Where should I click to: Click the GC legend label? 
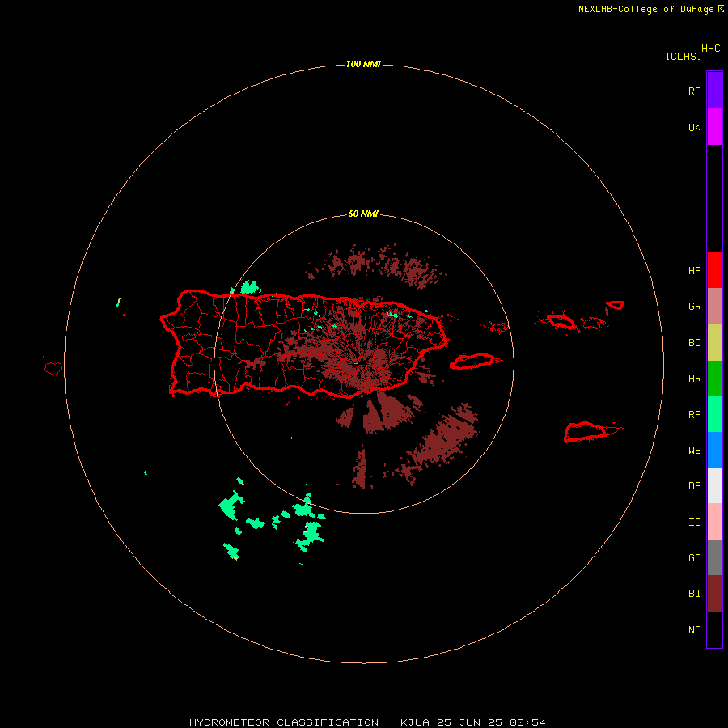pos(694,558)
